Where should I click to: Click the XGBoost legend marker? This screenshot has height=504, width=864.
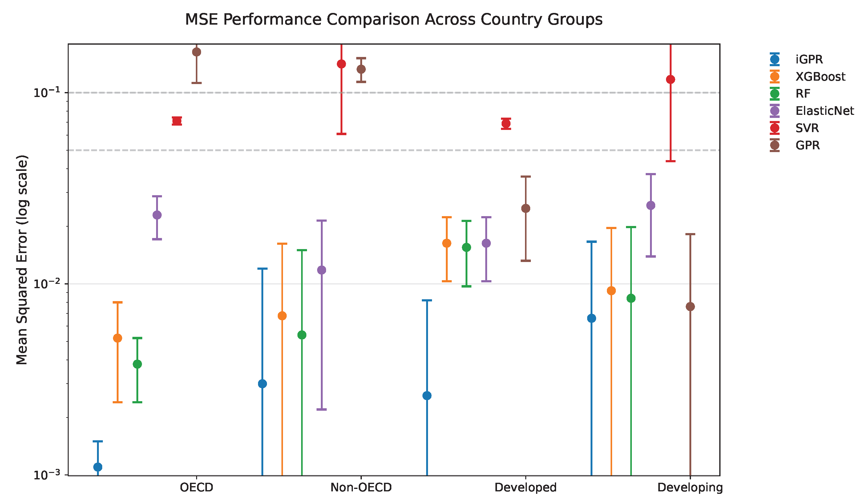[x=775, y=76]
